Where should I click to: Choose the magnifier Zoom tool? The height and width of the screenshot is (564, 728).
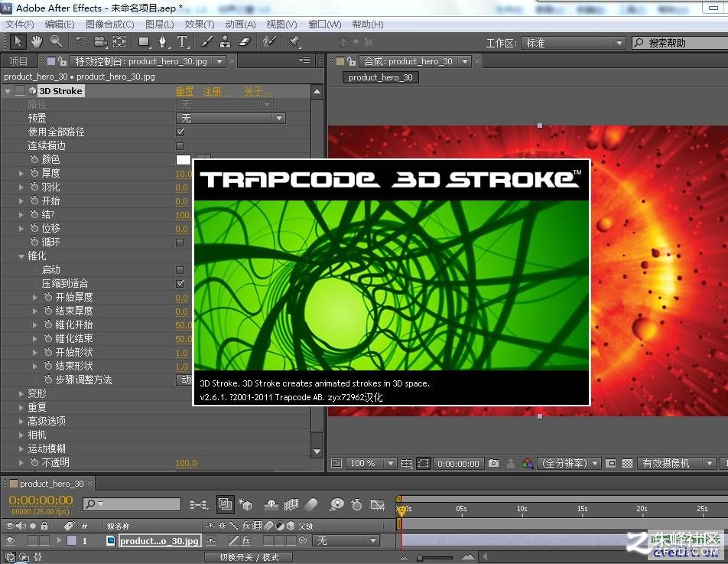[x=56, y=42]
